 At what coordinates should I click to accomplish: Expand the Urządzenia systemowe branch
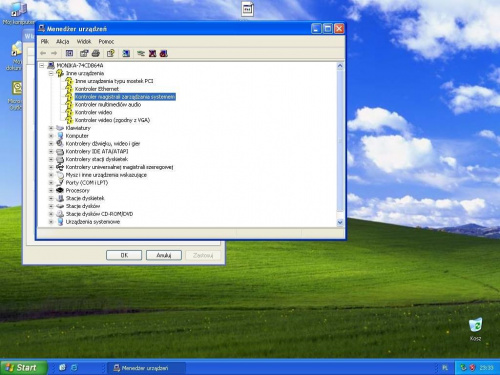(51, 222)
